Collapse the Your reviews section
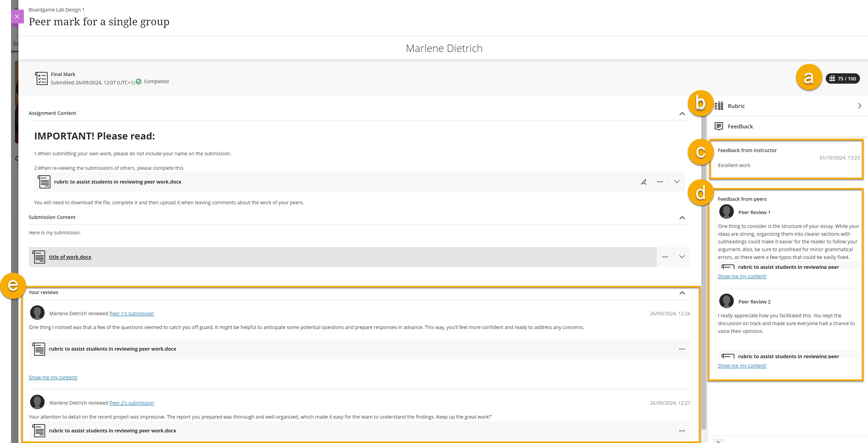Screen dimensions: 868x443 point(682,293)
